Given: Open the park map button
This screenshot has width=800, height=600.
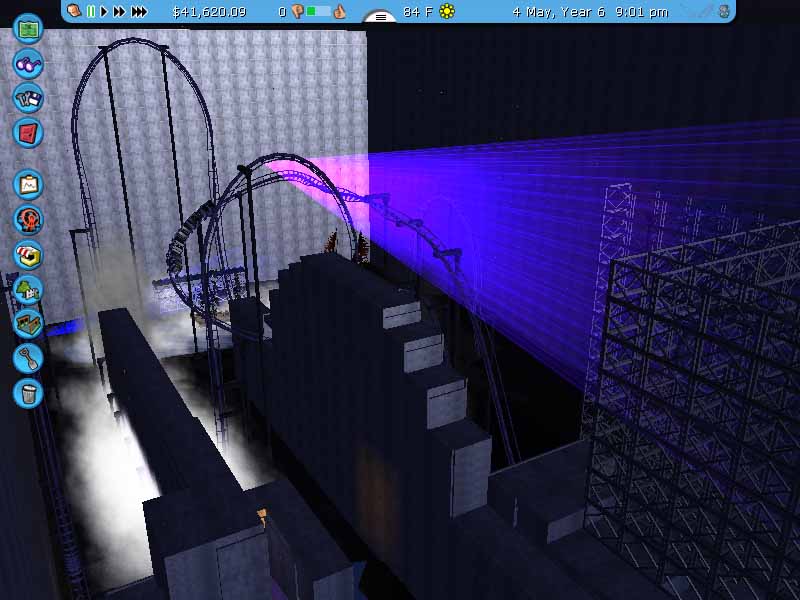Looking at the screenshot, I should [28, 29].
